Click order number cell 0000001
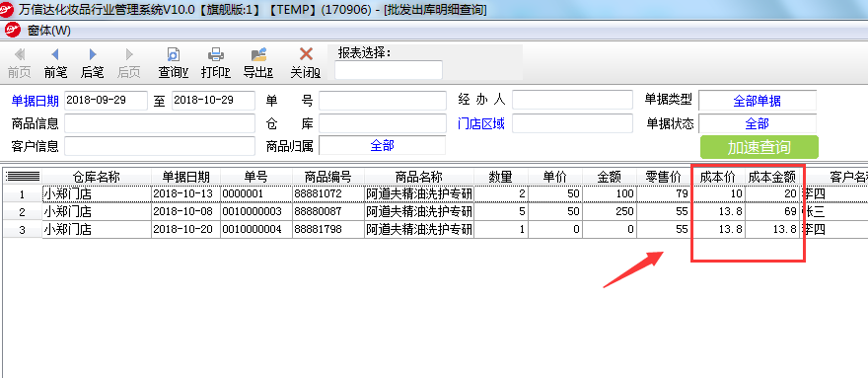The image size is (868, 378). coord(256,194)
